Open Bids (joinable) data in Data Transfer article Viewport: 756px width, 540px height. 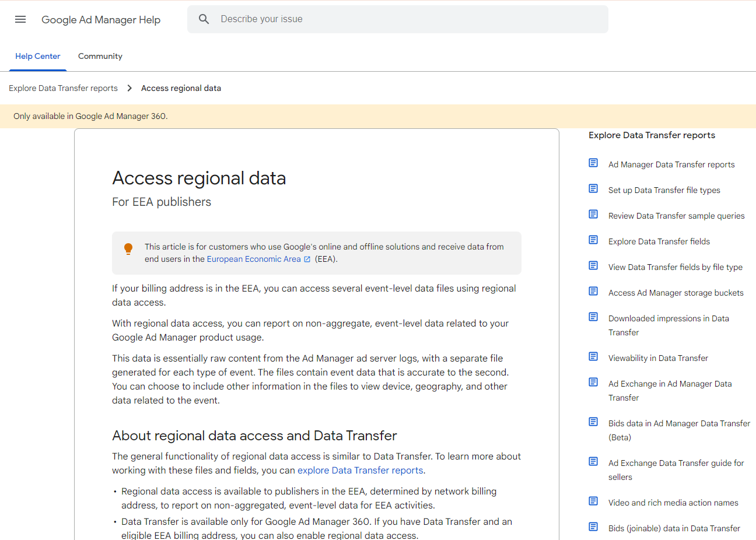tap(674, 528)
